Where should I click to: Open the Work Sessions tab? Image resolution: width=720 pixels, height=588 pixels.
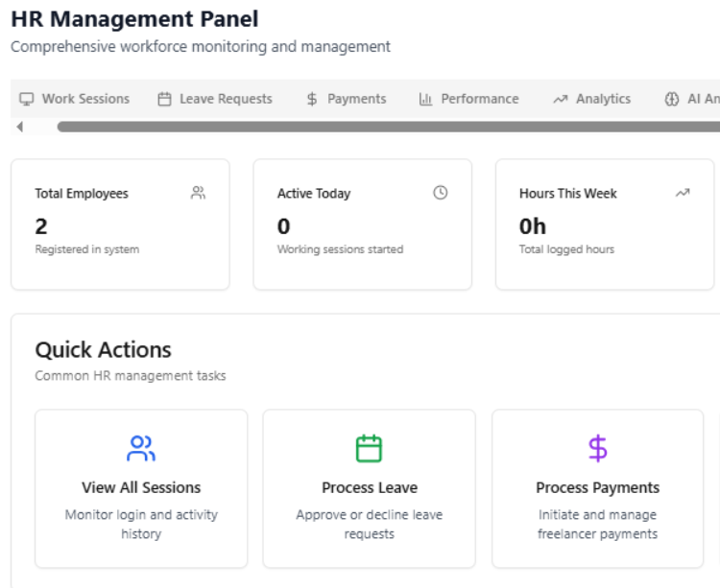tap(74, 99)
